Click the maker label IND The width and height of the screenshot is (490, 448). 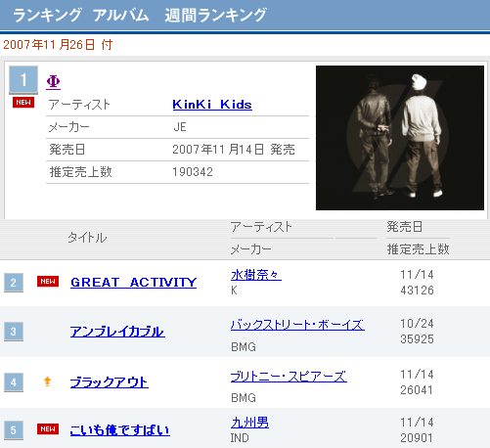coord(240,438)
